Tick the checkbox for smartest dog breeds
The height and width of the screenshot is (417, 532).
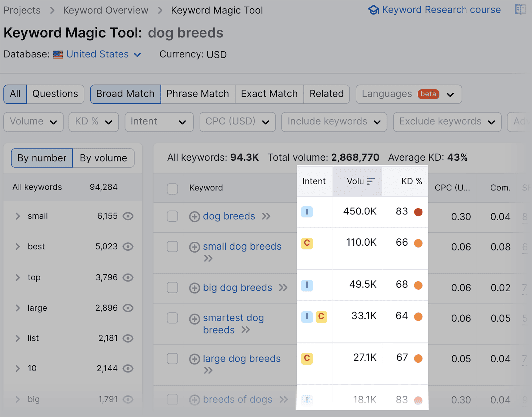(x=172, y=318)
